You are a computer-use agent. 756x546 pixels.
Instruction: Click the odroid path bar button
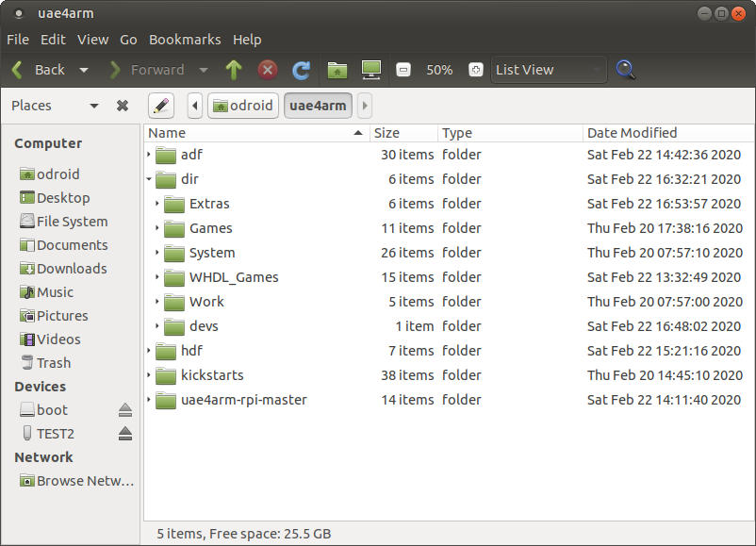click(x=243, y=106)
